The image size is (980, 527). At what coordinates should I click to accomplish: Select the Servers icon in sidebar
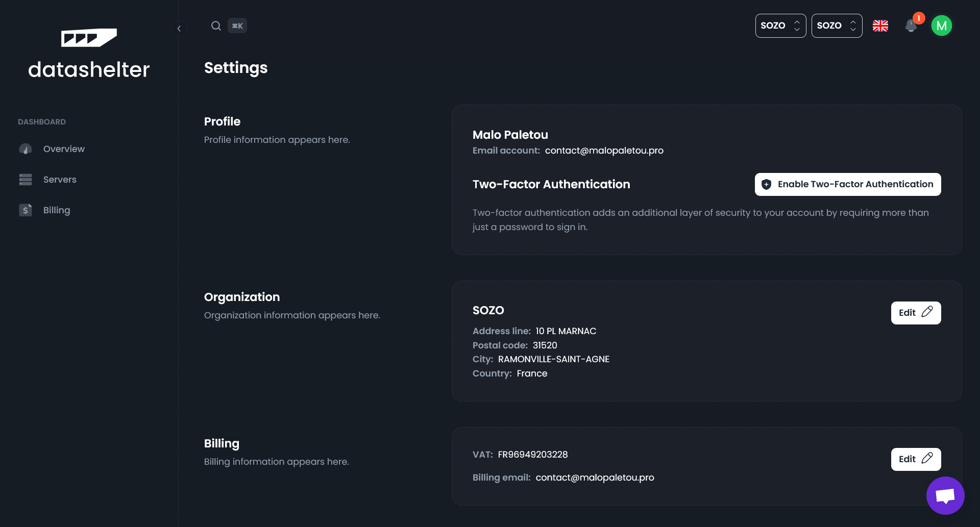pyautogui.click(x=25, y=180)
